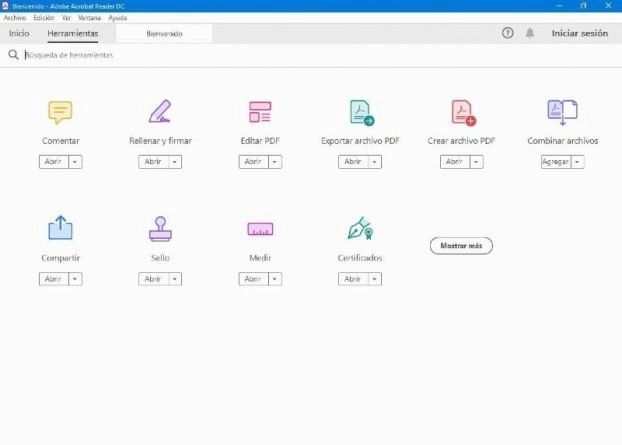This screenshot has width=622, height=445.
Task: Click the Combinar archivos icon
Action: point(562,112)
